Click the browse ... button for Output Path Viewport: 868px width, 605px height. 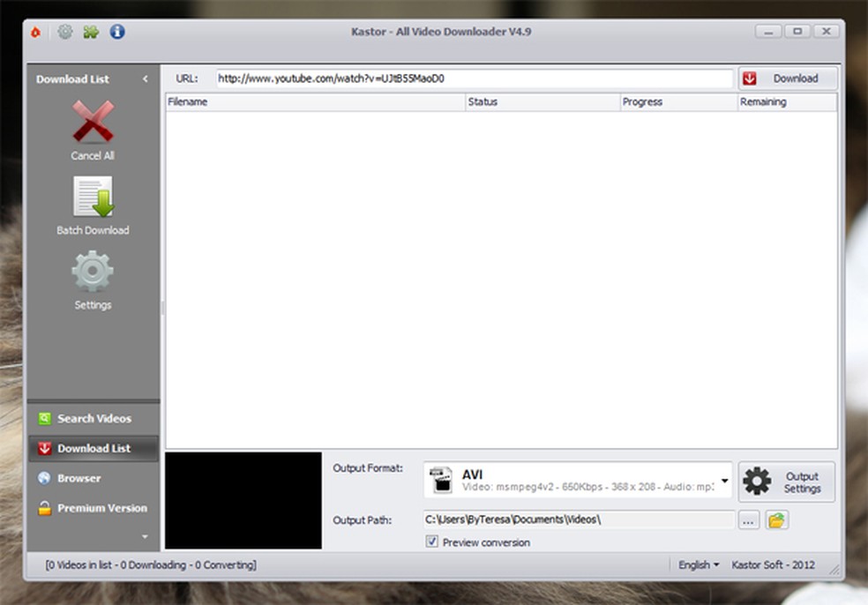click(747, 520)
